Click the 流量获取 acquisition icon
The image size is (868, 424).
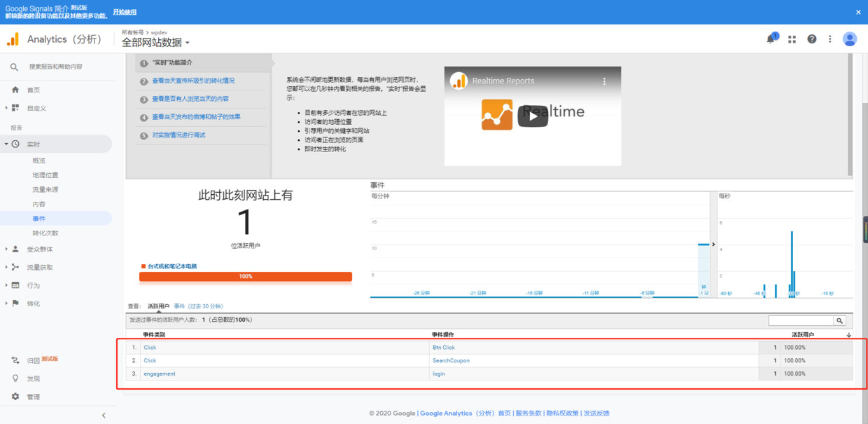tap(15, 267)
